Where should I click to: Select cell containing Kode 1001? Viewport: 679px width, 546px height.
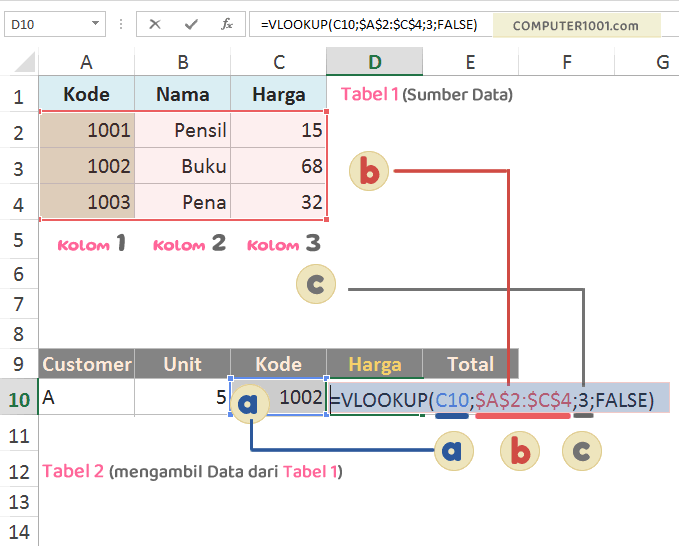coord(87,130)
